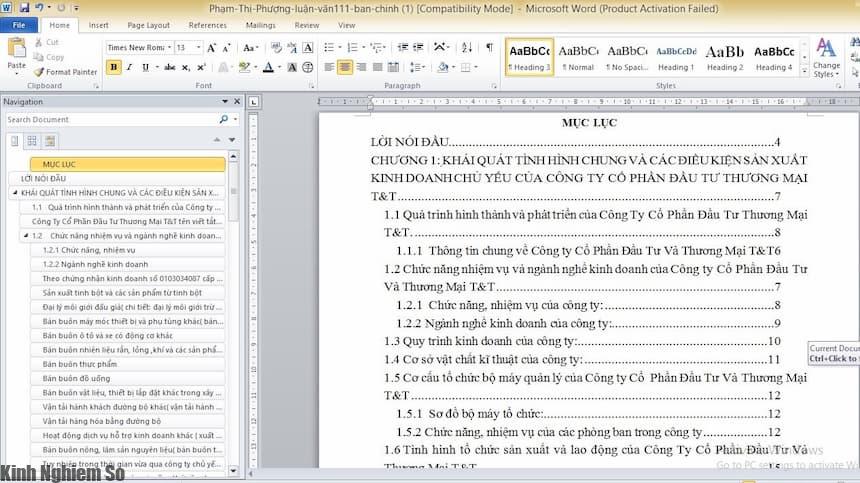Align text left

[x=329, y=67]
